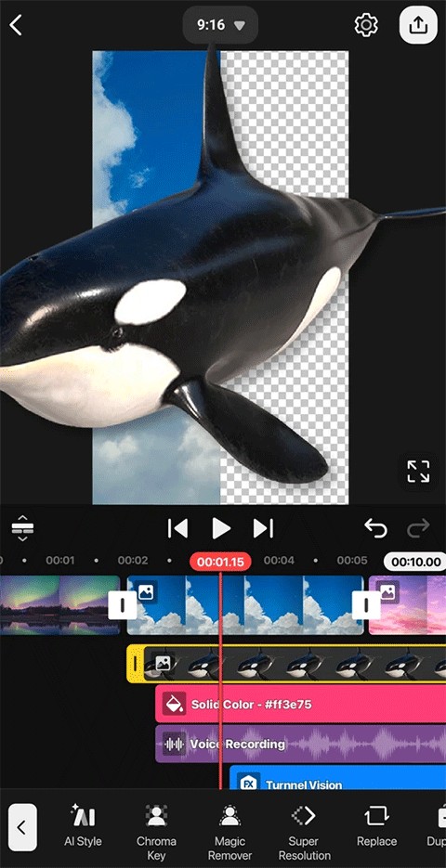Undo the last edit
The width and height of the screenshot is (446, 868).
(375, 528)
